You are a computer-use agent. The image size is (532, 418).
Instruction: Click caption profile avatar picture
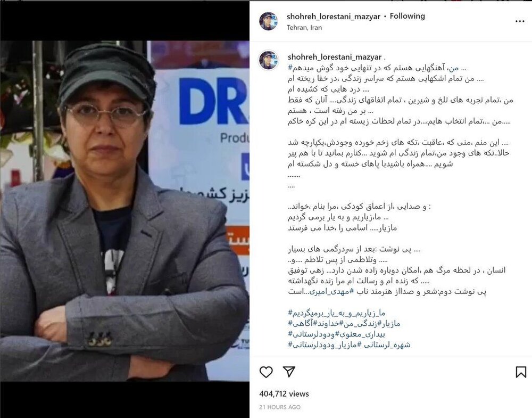[x=268, y=60]
